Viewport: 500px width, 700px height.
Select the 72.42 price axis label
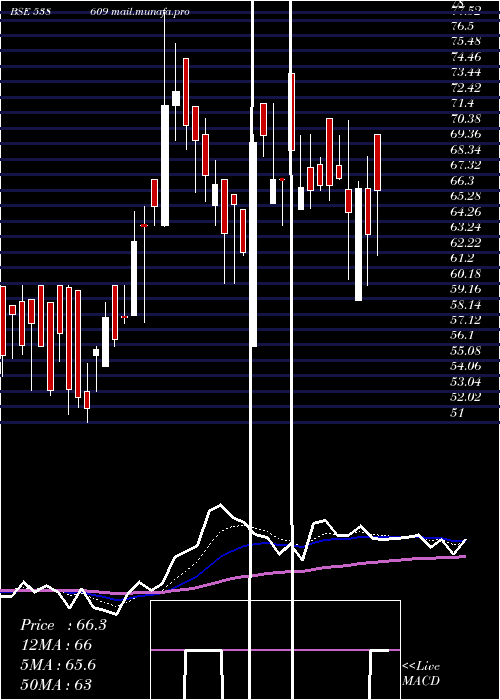(x=466, y=88)
